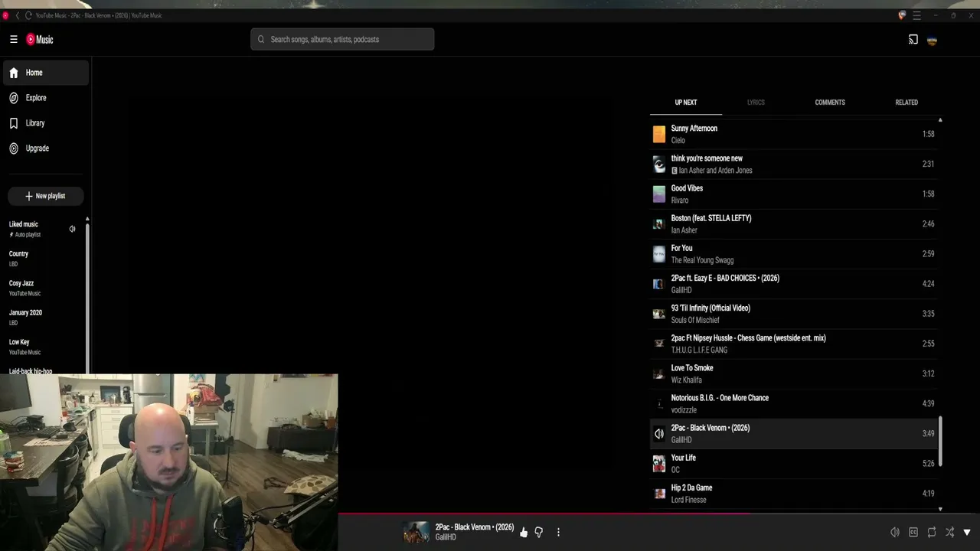Open Upgrade in the sidebar

[x=45, y=148]
